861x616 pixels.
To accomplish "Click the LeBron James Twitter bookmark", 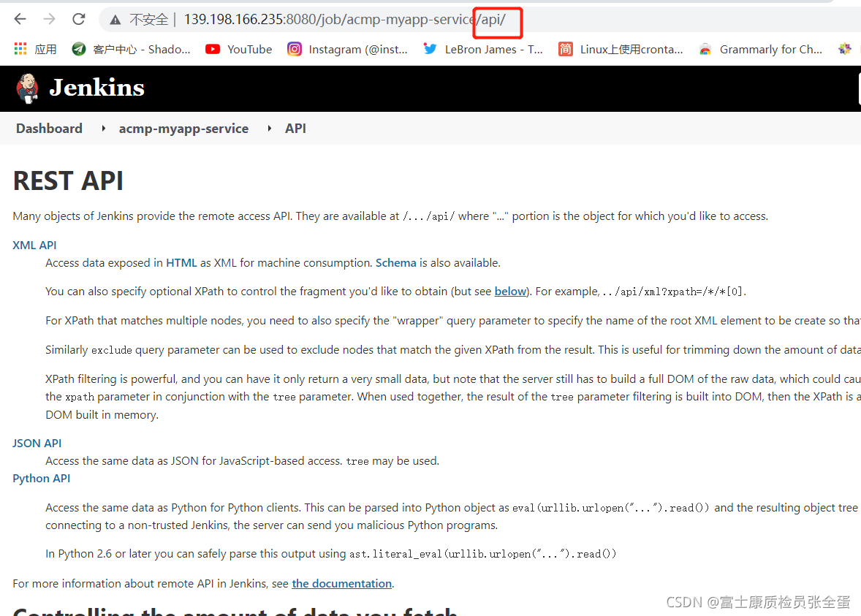I will [482, 49].
